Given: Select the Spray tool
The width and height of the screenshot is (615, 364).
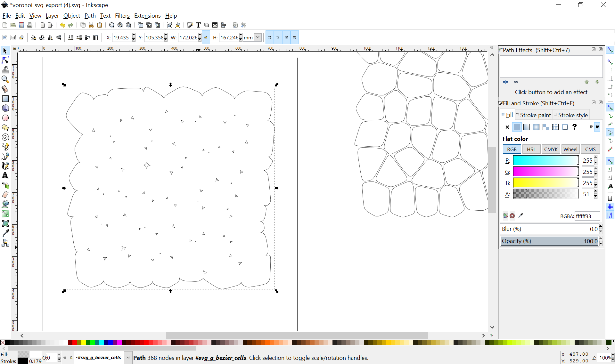Looking at the screenshot, I should (5, 185).
